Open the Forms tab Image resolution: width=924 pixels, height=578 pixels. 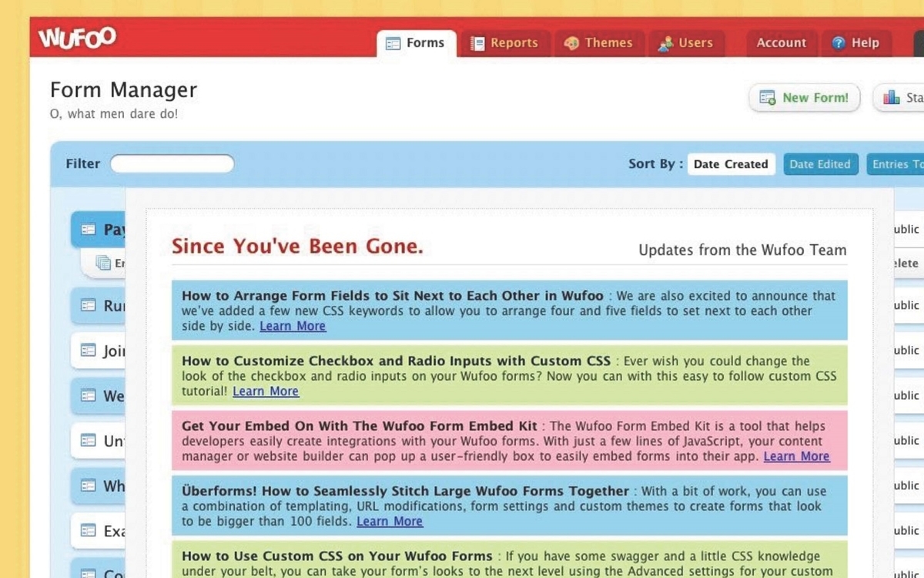(416, 43)
